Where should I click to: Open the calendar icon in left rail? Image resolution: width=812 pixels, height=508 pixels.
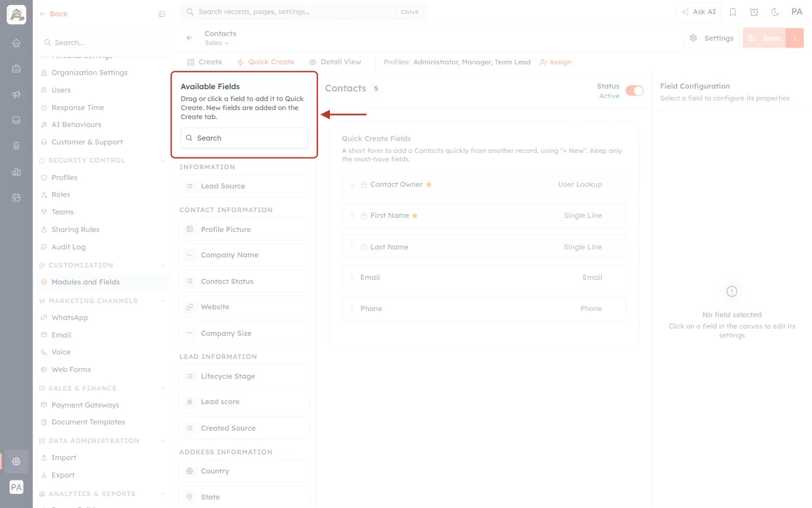click(x=16, y=198)
